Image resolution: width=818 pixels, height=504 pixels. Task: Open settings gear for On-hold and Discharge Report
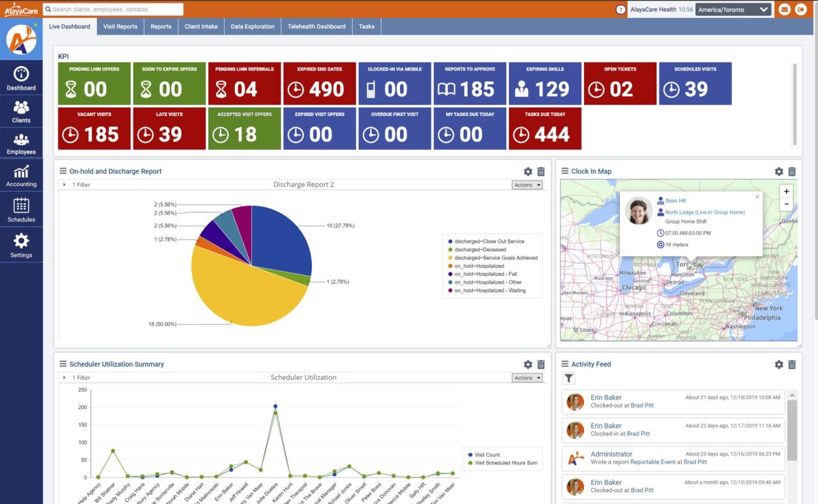coord(528,171)
